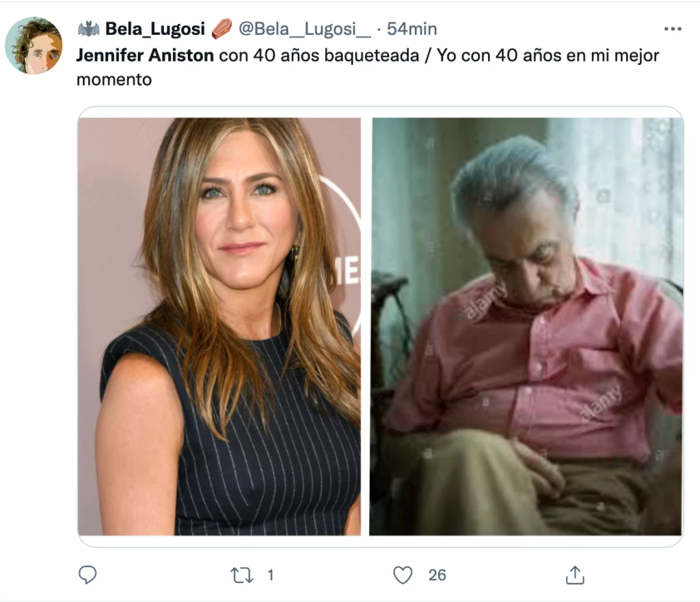Open the right photo with pink shirt
The image size is (700, 602).
pos(526,326)
